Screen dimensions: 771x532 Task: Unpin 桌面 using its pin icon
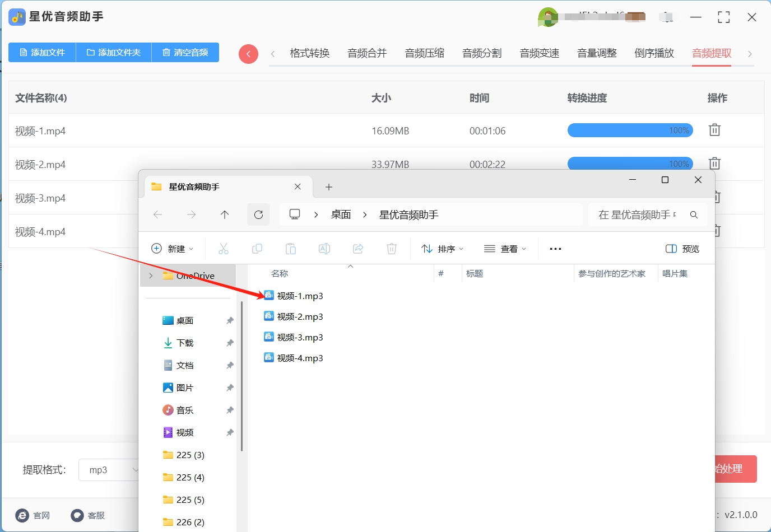click(x=230, y=320)
